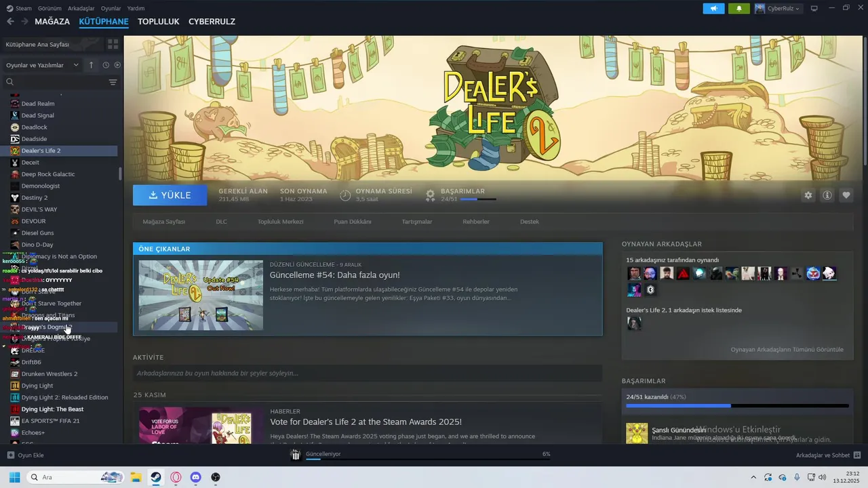Open the Arkadaşlar menu
This screenshot has width=868, height=488.
click(81, 8)
